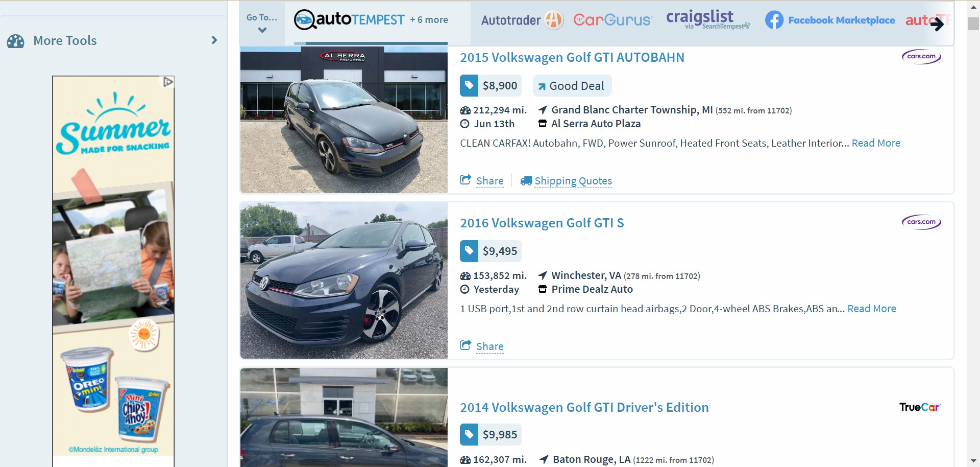Open the 2015 Volkswagen Golf GTI AUTOBAHN listing

[572, 57]
